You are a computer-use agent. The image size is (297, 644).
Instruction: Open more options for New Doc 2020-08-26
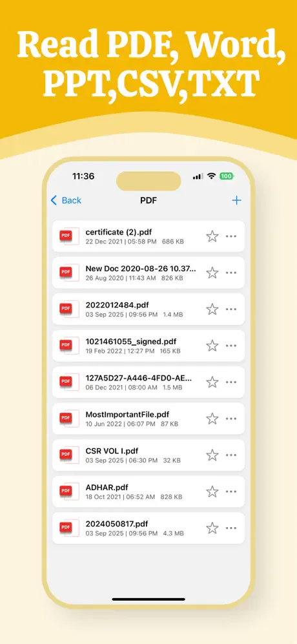(231, 273)
